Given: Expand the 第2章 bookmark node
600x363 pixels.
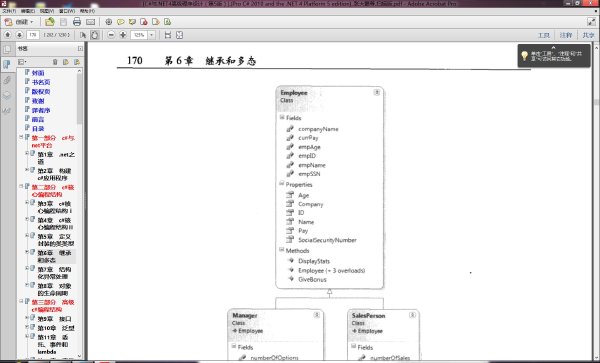Looking at the screenshot, I should [x=27, y=170].
